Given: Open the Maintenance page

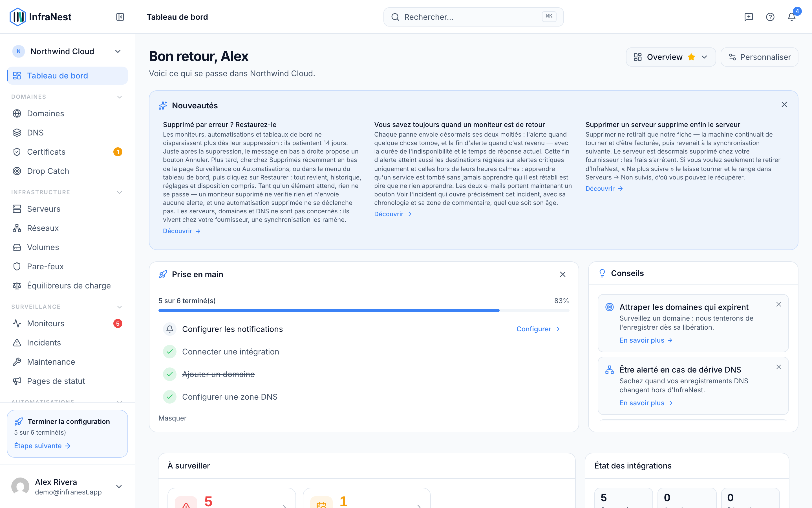Looking at the screenshot, I should click(67, 362).
